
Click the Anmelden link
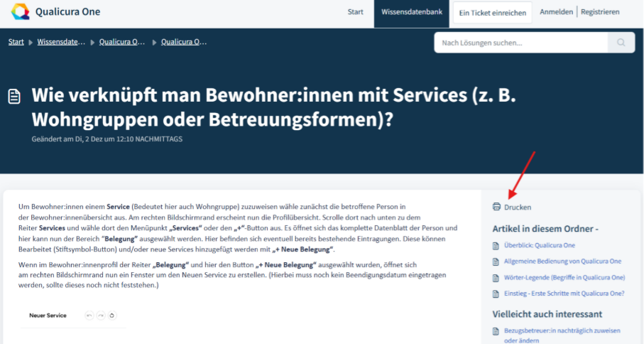coord(556,12)
